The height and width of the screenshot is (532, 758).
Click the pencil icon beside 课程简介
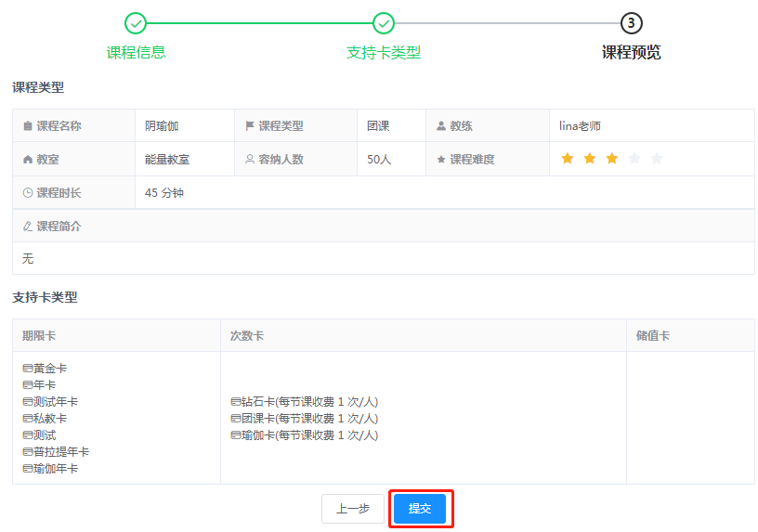point(28,227)
